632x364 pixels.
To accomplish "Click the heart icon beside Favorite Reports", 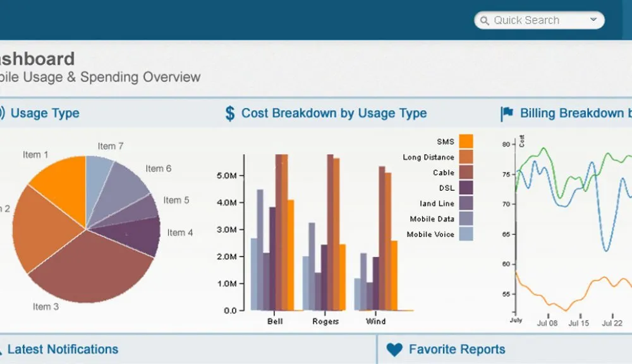I will 394,349.
